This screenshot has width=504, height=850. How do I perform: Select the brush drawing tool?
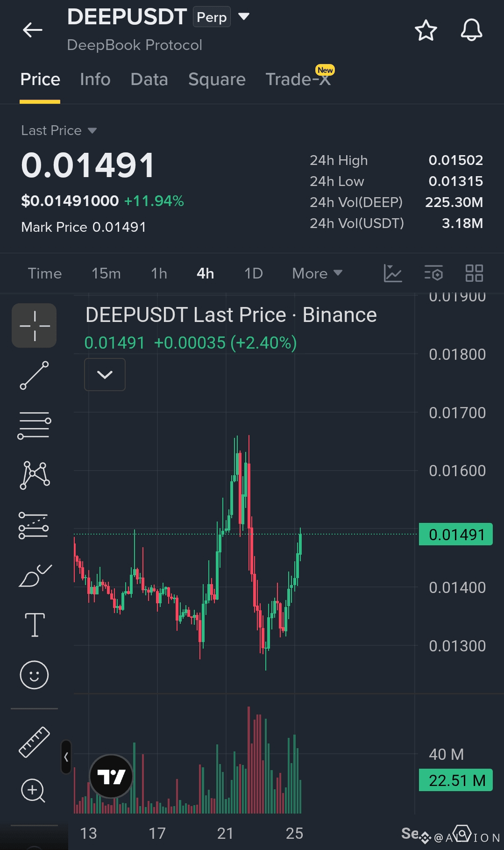35,575
